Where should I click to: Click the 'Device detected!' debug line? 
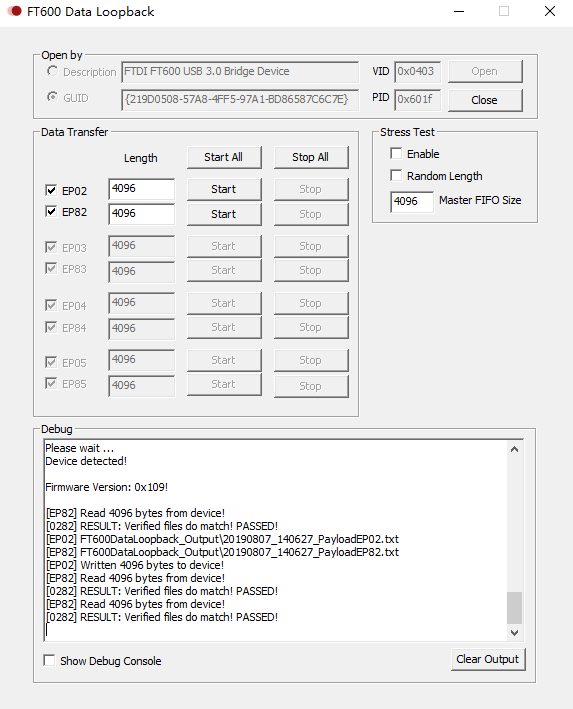86,461
